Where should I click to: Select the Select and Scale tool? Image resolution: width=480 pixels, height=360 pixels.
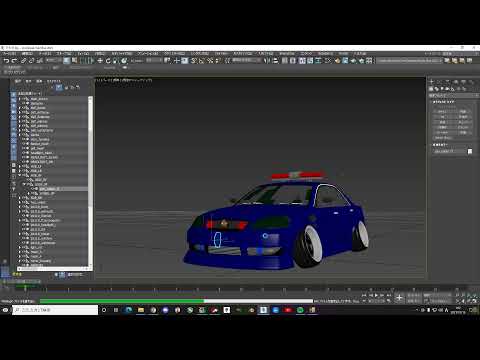(x=115, y=61)
